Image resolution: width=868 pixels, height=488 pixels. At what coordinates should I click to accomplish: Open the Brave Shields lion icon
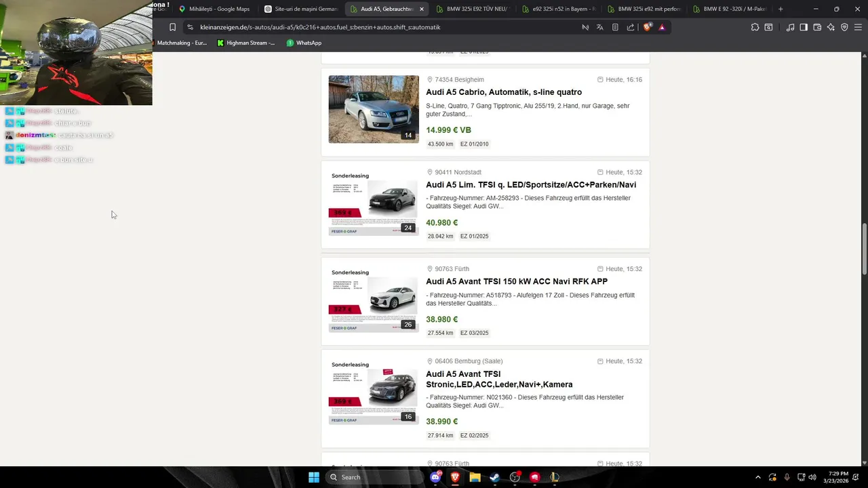tap(647, 27)
